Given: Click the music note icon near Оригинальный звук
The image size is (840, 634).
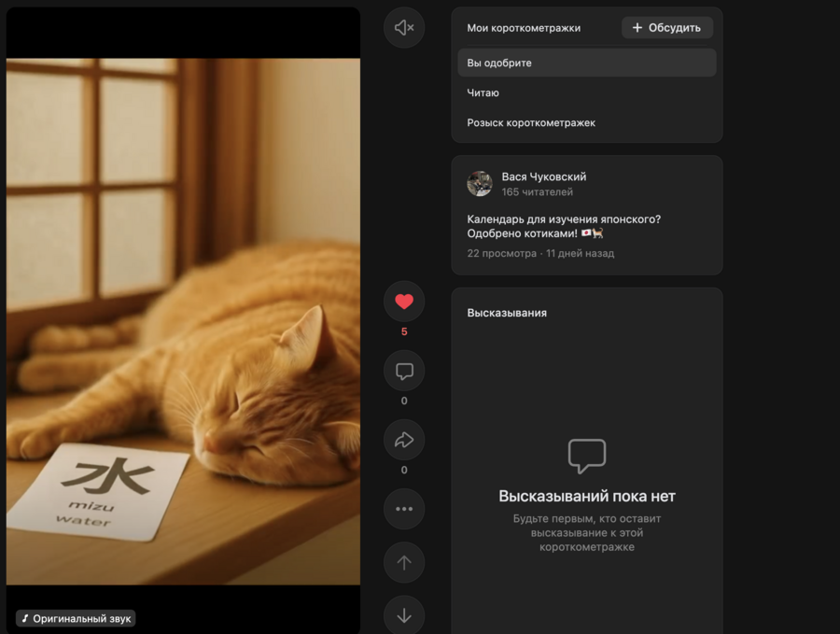Looking at the screenshot, I should pyautogui.click(x=24, y=618).
